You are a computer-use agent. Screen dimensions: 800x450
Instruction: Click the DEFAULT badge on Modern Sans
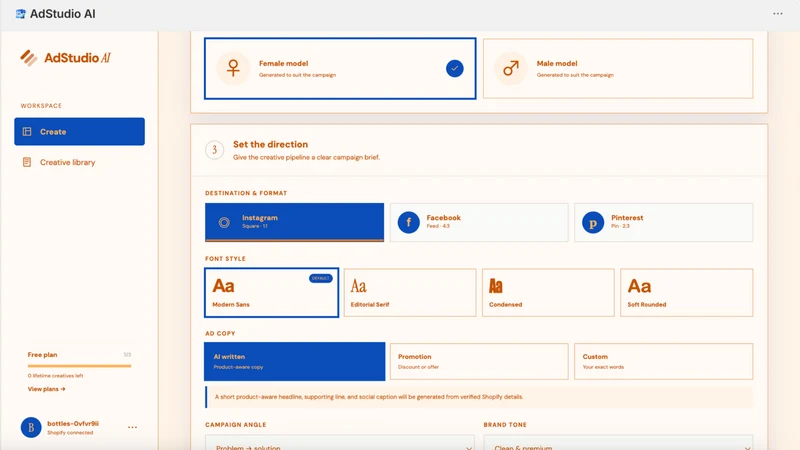click(x=320, y=278)
